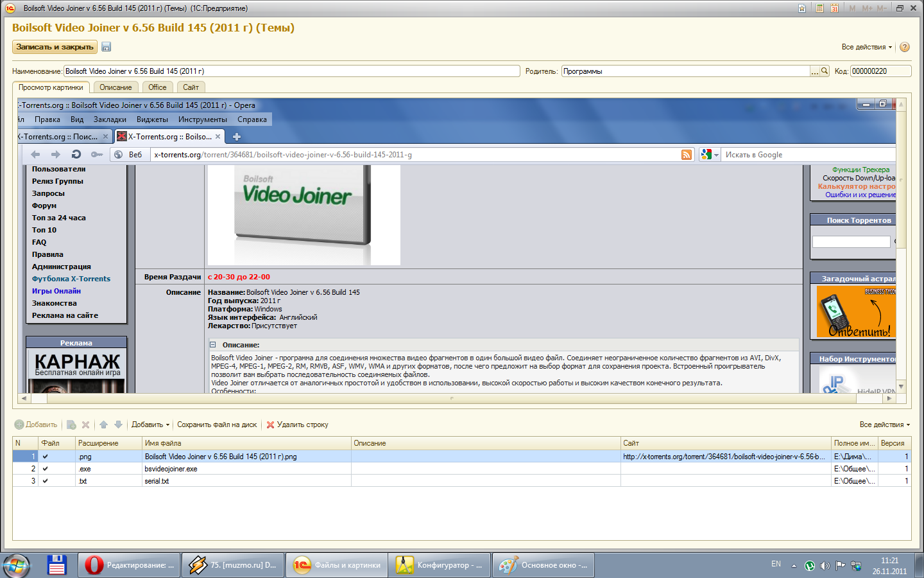Open help via the question mark icon
The height and width of the screenshot is (578, 924).
click(x=905, y=47)
